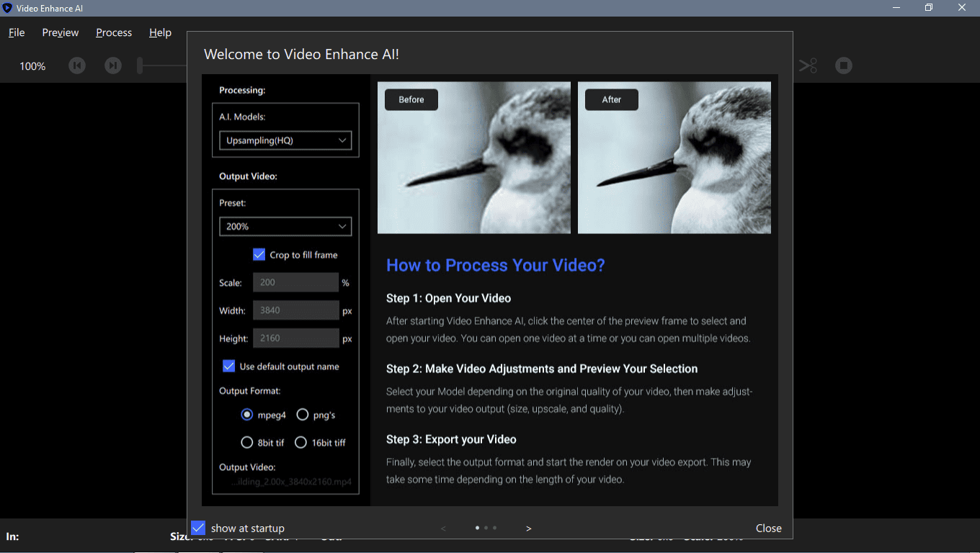Select the mpeg4 output format
Image resolution: width=980 pixels, height=553 pixels.
pos(247,415)
